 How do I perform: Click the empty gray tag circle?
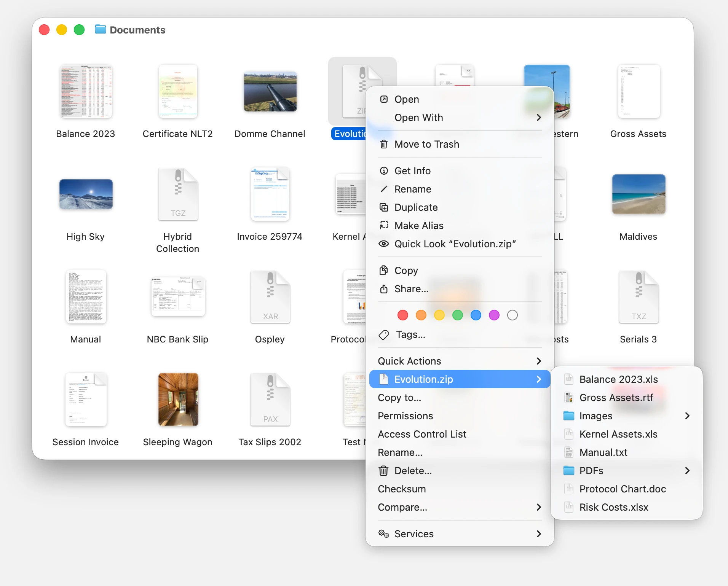(x=512, y=315)
